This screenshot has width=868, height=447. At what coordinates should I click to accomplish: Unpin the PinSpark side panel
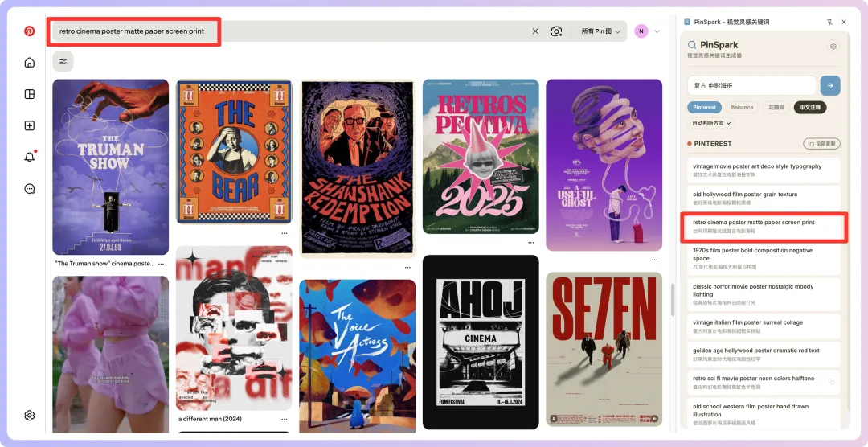tap(829, 23)
